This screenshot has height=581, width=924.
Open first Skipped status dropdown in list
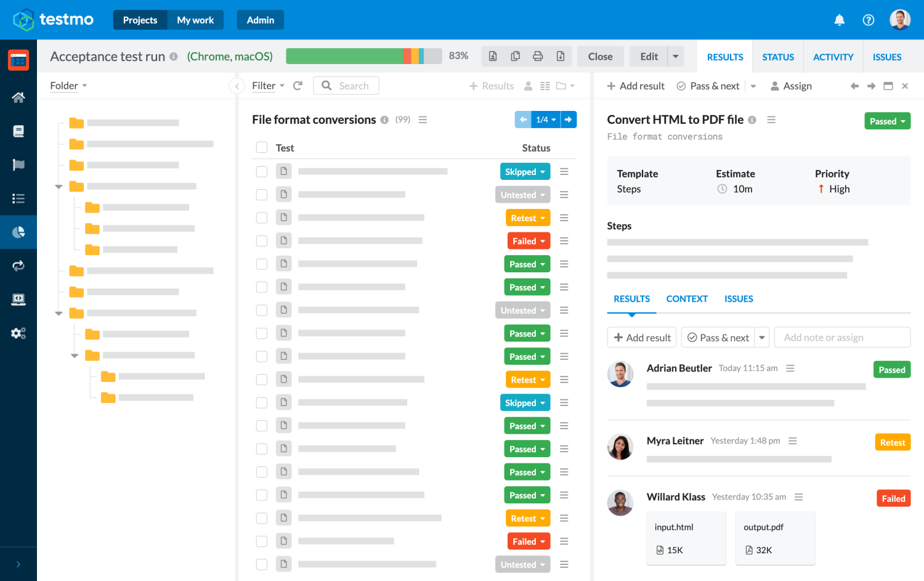[x=525, y=172]
